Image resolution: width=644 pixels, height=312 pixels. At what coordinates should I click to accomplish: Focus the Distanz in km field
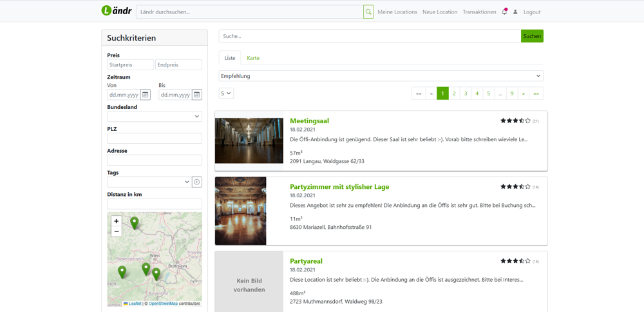(x=155, y=204)
